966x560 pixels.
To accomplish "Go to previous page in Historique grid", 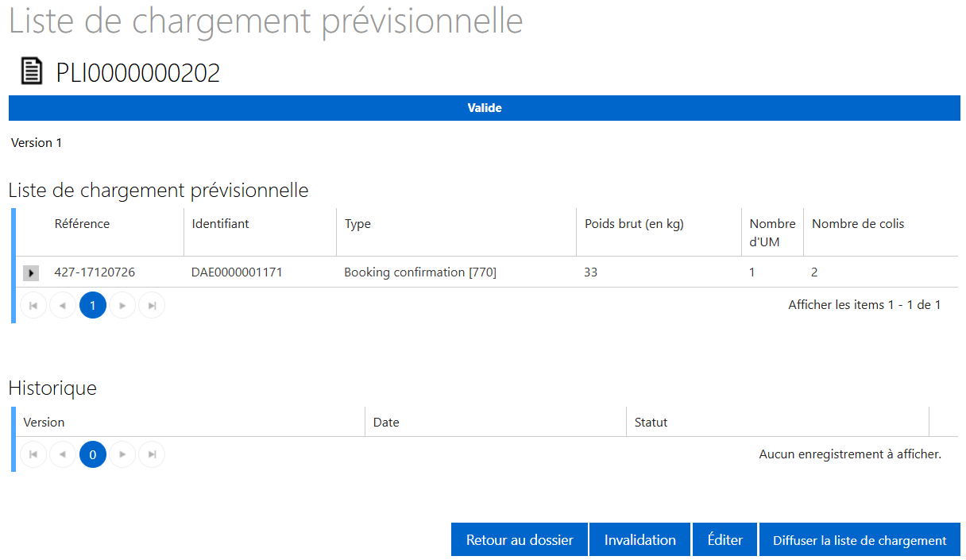I will (x=63, y=454).
